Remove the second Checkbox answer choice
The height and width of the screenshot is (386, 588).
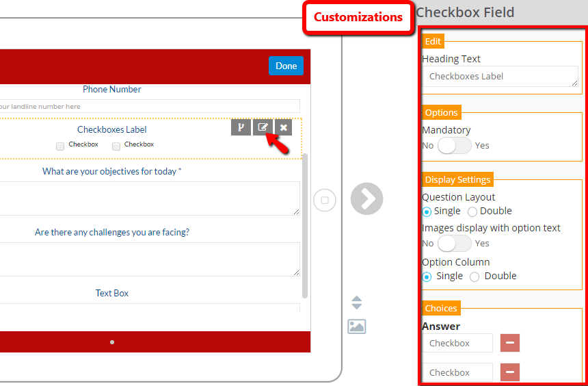510,372
